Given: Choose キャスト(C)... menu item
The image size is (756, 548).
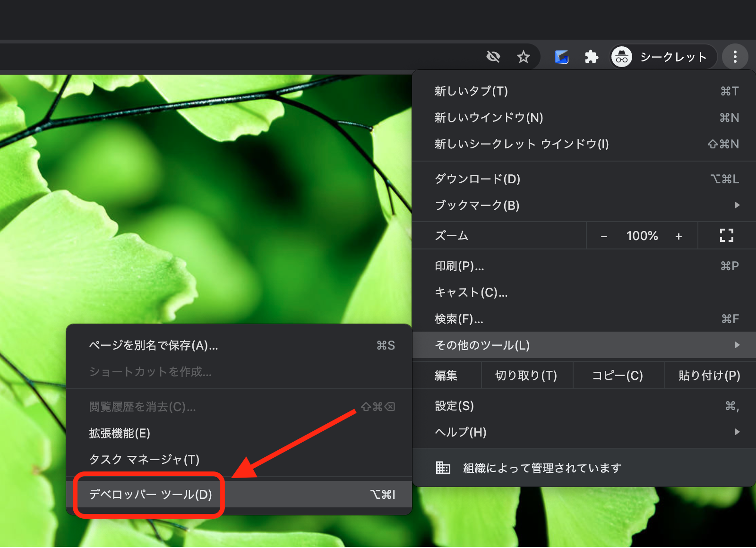Looking at the screenshot, I should 584,292.
